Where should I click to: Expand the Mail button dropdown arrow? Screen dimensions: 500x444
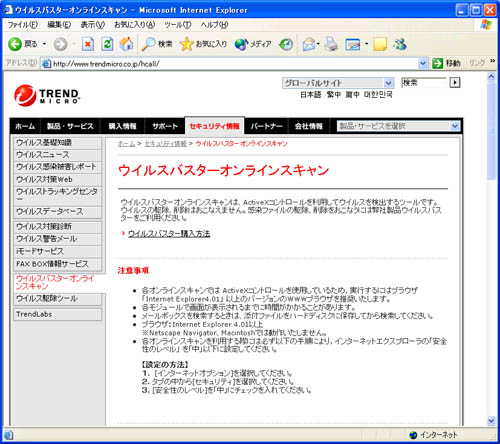point(318,44)
